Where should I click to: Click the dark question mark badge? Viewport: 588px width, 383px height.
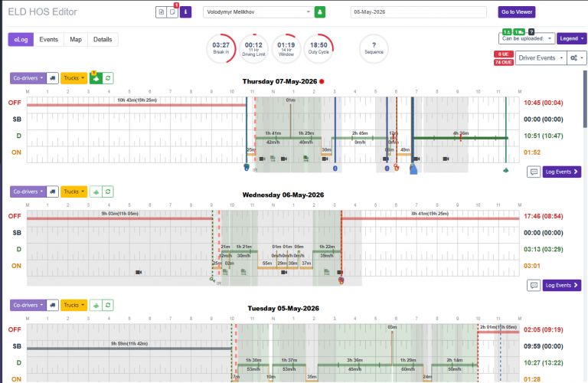(531, 32)
